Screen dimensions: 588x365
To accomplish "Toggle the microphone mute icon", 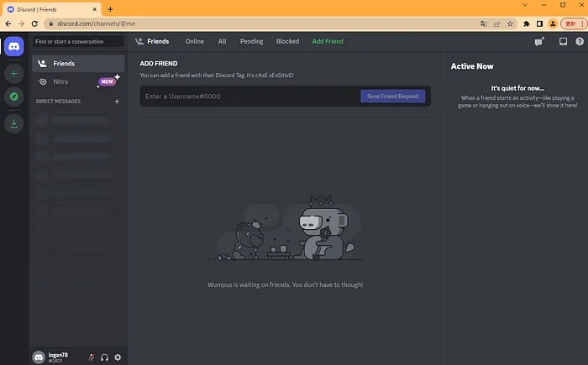I will click(x=91, y=357).
